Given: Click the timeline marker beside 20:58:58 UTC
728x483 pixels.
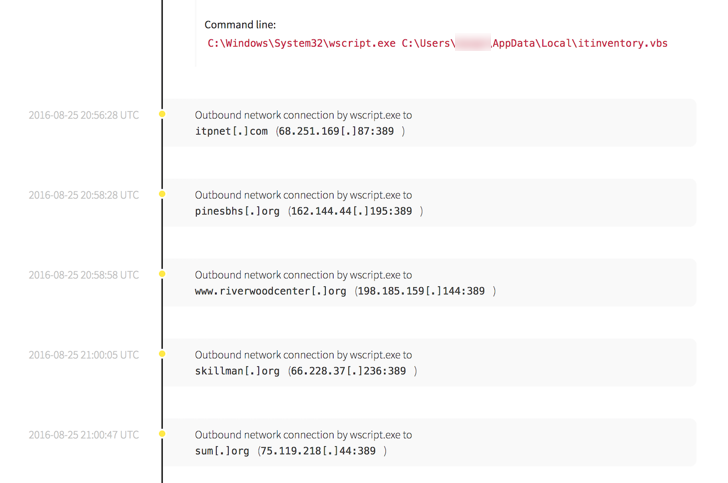Looking at the screenshot, I should click(162, 275).
